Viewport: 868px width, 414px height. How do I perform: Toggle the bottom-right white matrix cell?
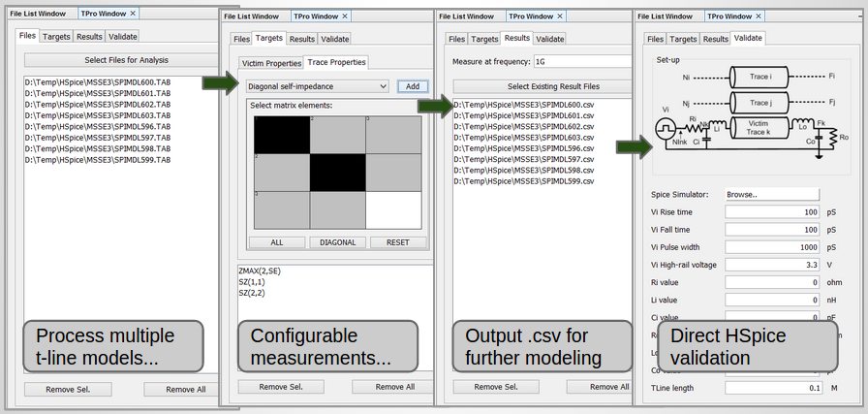pyautogui.click(x=393, y=208)
